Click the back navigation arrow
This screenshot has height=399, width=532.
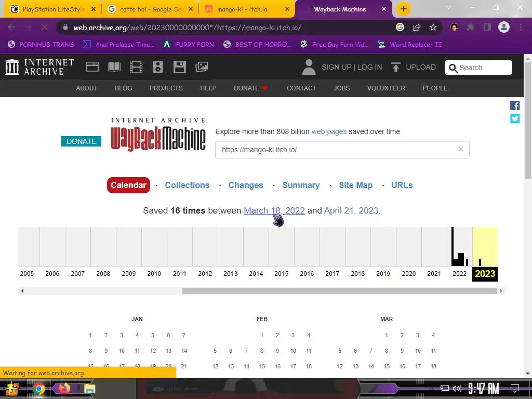11,27
